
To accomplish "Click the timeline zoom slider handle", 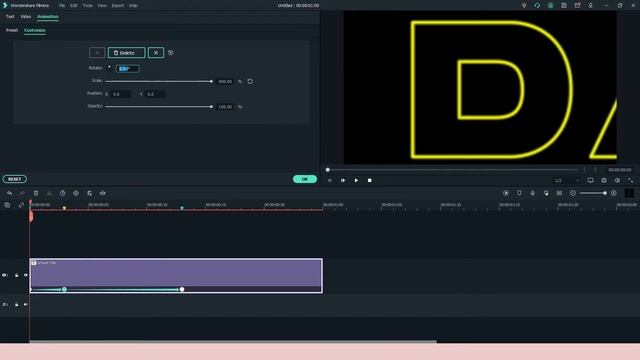I will point(604,193).
